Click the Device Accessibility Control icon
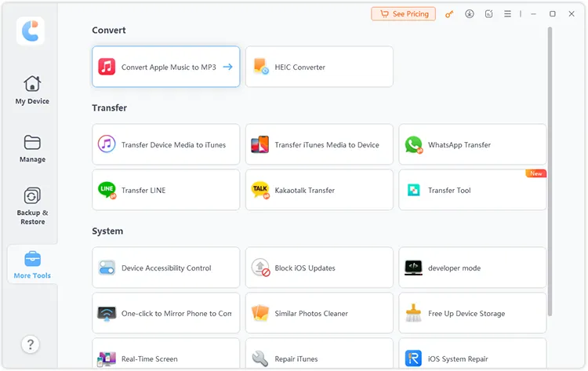Viewport: 588px width, 371px height. point(107,267)
